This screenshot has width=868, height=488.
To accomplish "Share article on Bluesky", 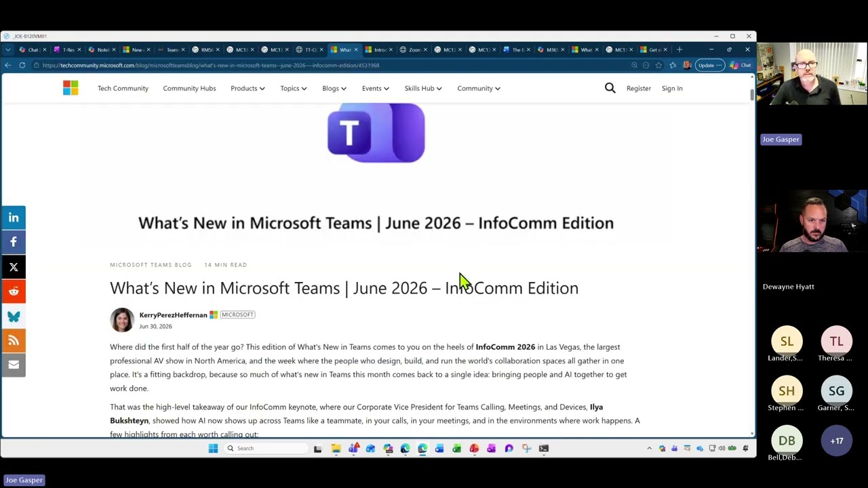I will [x=14, y=316].
